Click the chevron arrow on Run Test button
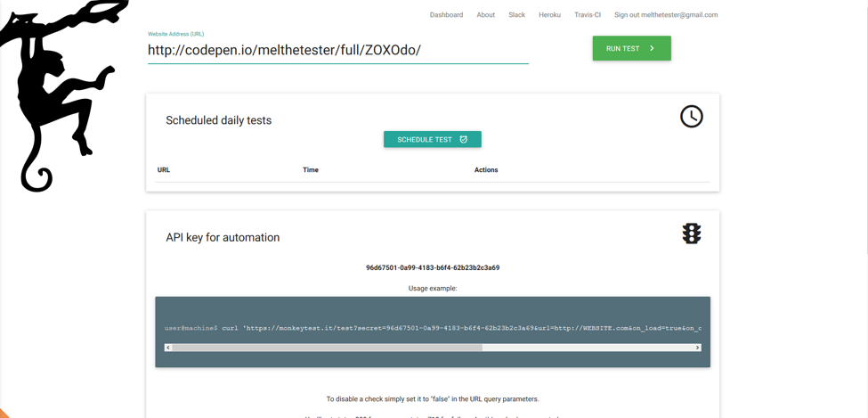 pyautogui.click(x=652, y=48)
